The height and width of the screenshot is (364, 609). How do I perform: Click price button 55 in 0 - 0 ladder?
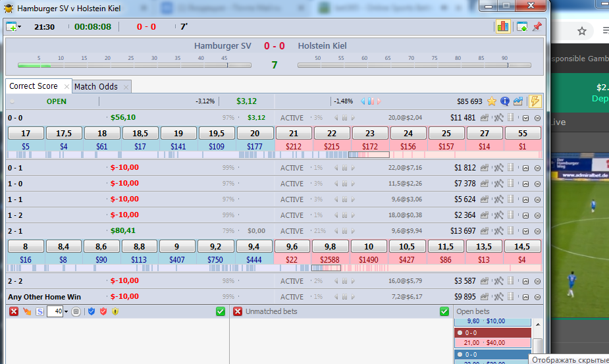click(x=523, y=133)
